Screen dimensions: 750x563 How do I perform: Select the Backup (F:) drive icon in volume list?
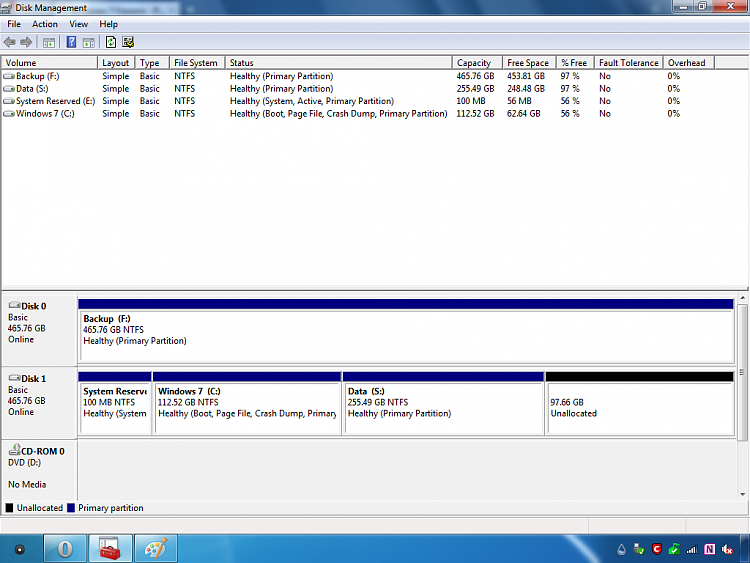coord(9,76)
